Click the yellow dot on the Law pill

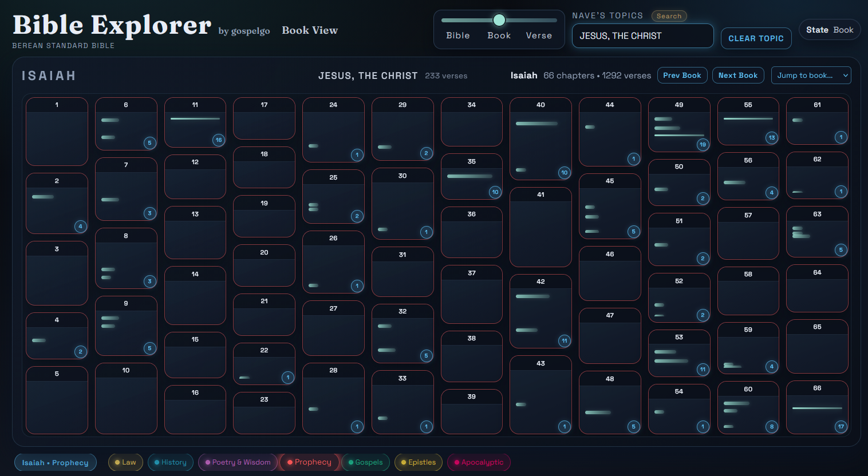coord(117,462)
